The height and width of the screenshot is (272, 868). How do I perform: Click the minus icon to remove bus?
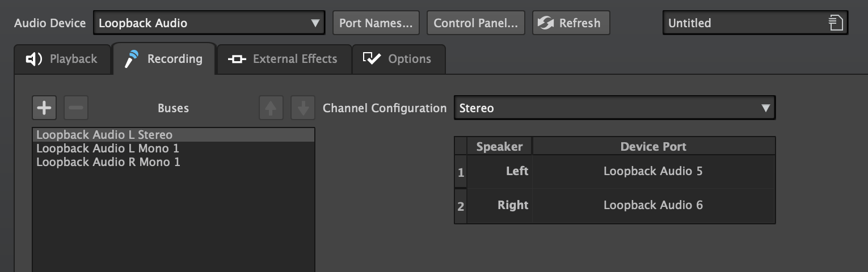click(x=76, y=108)
